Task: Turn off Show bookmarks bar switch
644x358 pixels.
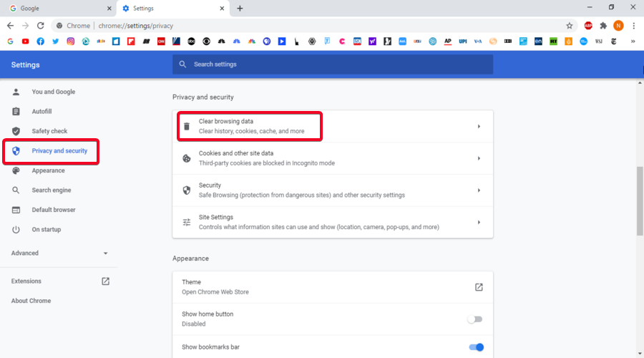Action: point(476,347)
